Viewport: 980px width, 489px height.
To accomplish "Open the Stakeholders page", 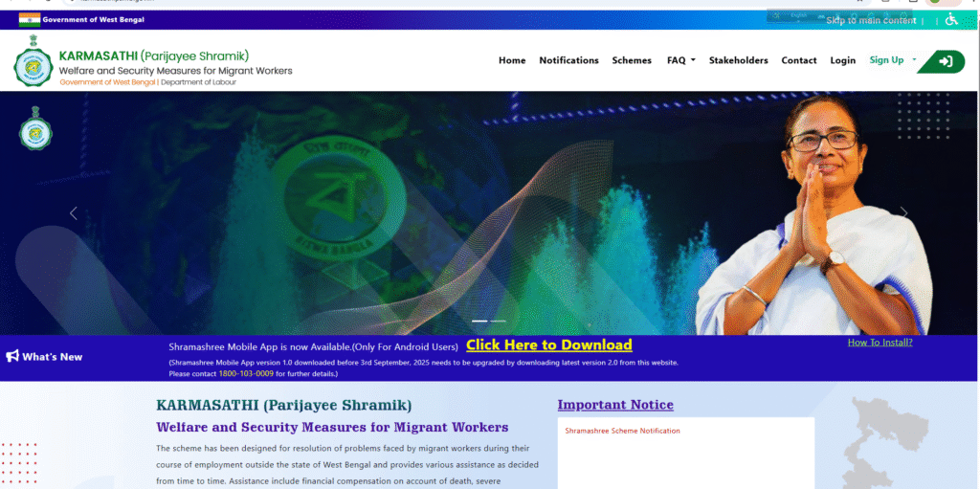I will [x=738, y=60].
